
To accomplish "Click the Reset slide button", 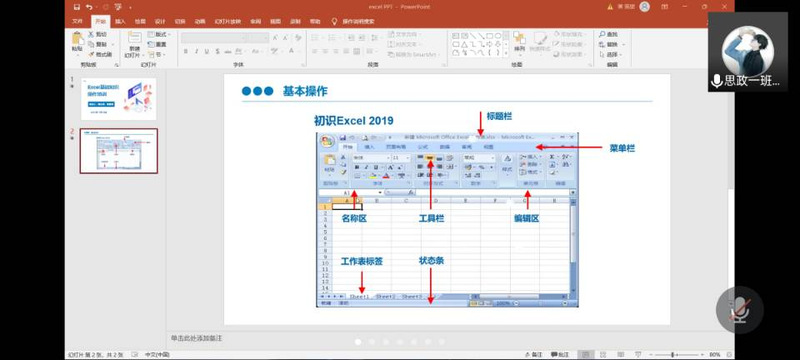I will click(158, 44).
